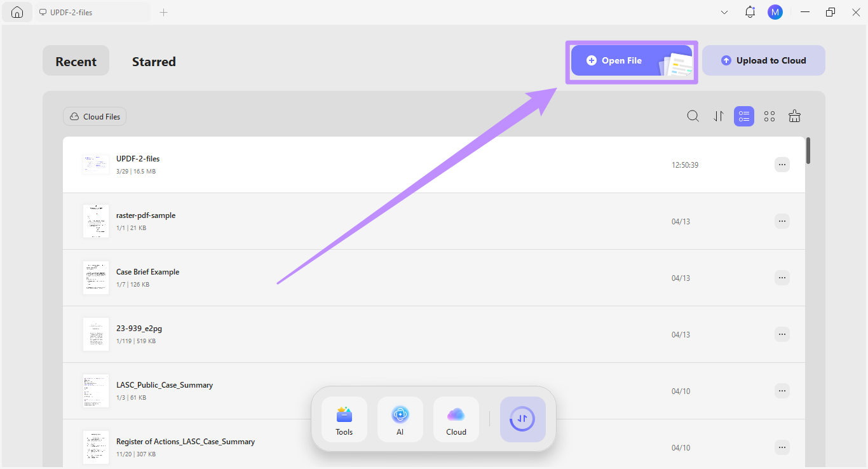
Task: Open 23-939_e2pg thumbnail
Action: click(95, 334)
